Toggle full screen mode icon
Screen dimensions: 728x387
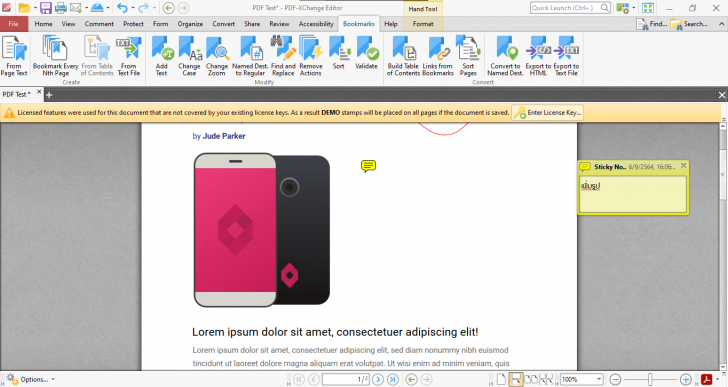pos(648,8)
